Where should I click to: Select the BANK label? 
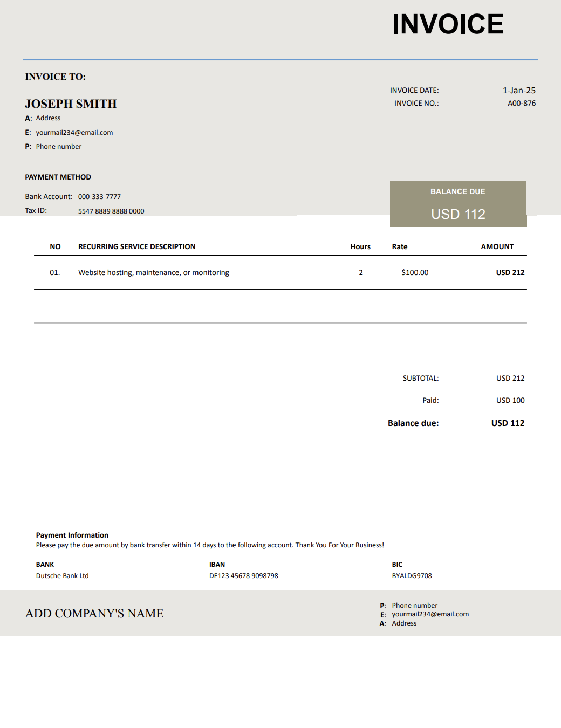tap(45, 565)
